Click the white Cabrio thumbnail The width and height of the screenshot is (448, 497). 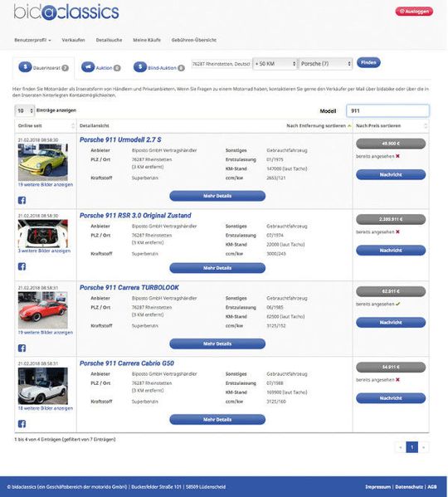tap(43, 386)
